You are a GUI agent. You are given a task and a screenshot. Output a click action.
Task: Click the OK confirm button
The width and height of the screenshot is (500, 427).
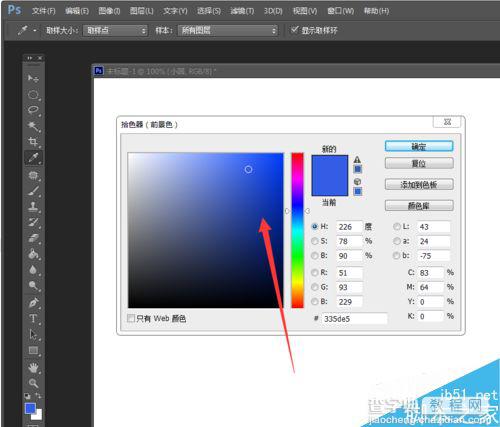pyautogui.click(x=419, y=146)
